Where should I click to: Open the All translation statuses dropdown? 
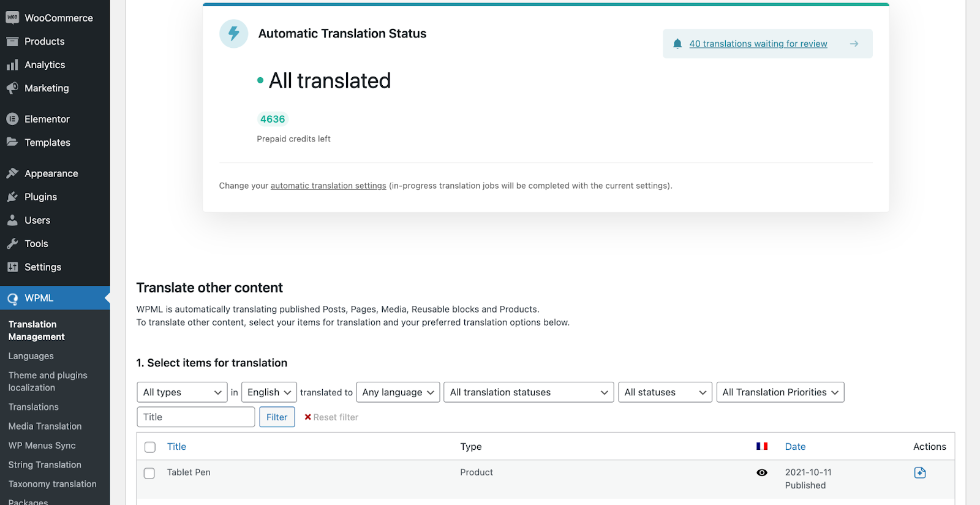pos(529,392)
